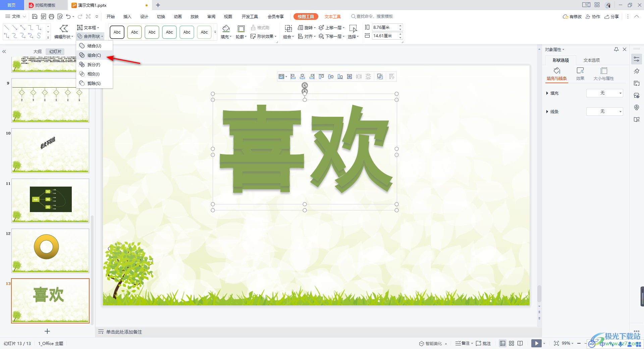
Task: Align horizontal center in floating toolbar
Action: pos(303,77)
